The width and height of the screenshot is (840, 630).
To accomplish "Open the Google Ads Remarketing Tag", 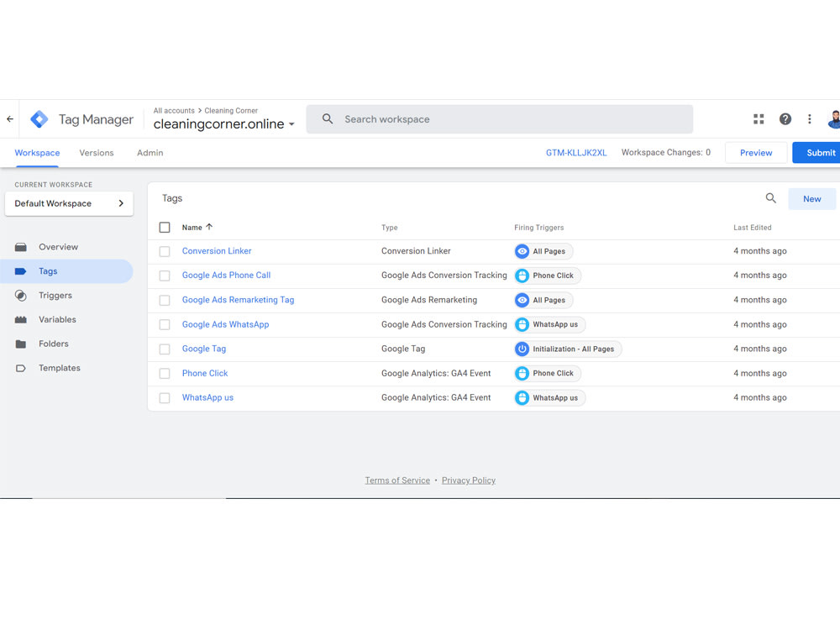I will click(x=238, y=300).
